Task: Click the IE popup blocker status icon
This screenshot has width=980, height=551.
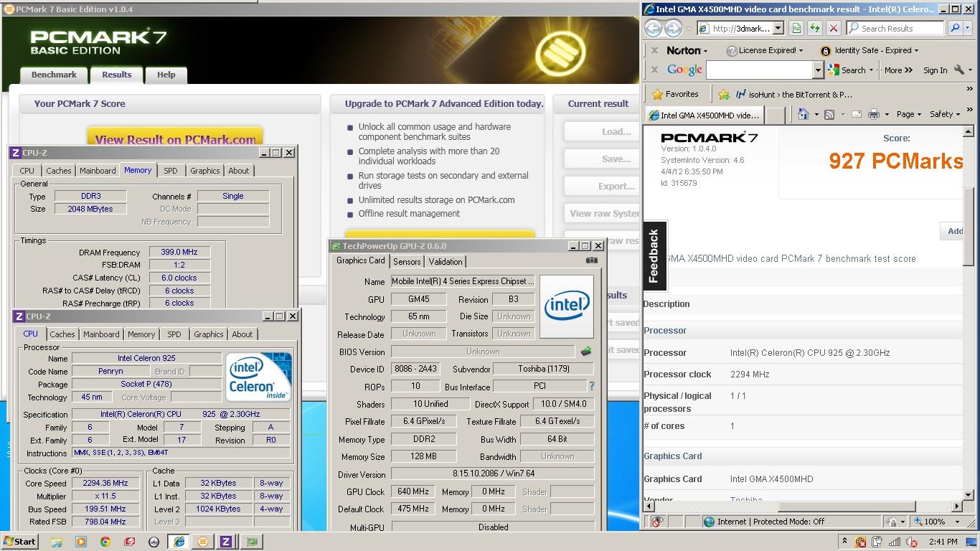Action: 656,522
